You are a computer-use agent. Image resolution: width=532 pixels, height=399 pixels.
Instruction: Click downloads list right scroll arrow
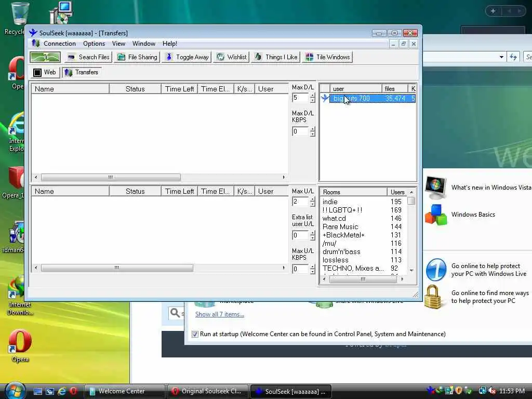click(x=284, y=177)
